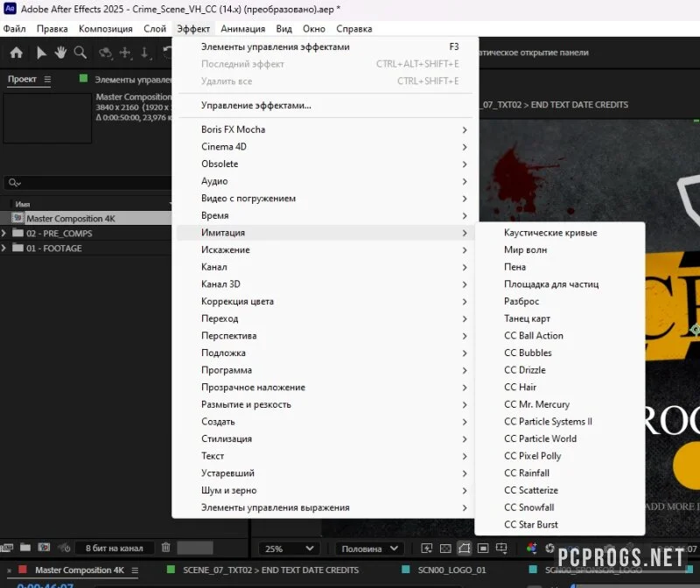Viewport: 700px width, 588px height.
Task: Open the Композиция menu
Action: (x=106, y=29)
